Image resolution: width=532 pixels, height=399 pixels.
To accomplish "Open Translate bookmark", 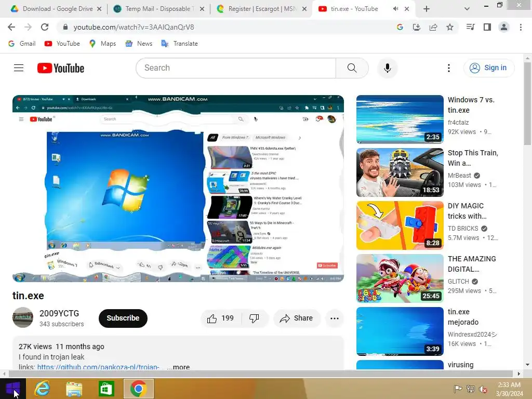I will point(179,44).
